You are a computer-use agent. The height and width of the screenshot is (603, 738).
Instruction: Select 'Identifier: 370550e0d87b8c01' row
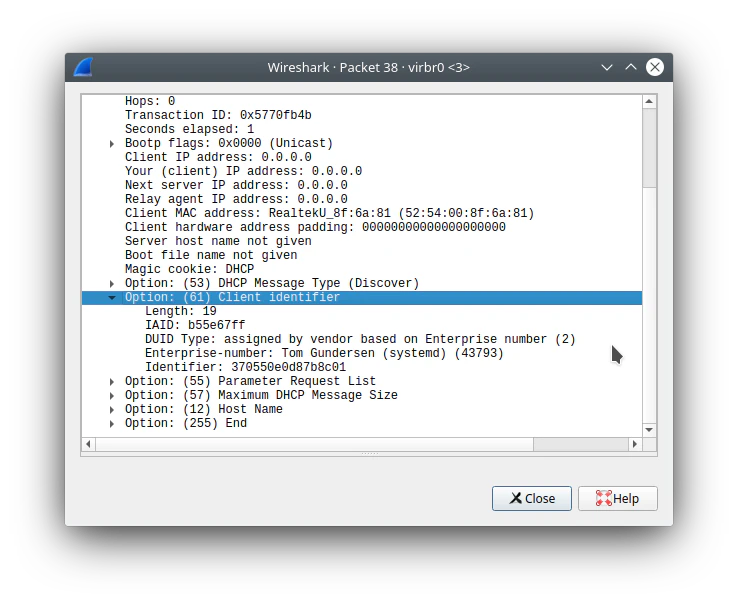pyautogui.click(x=362, y=367)
